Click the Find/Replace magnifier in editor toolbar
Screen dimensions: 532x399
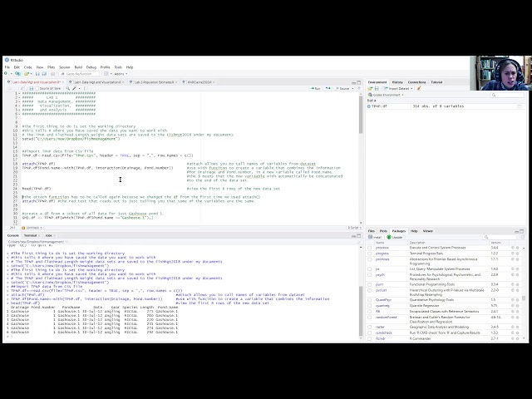(68, 89)
